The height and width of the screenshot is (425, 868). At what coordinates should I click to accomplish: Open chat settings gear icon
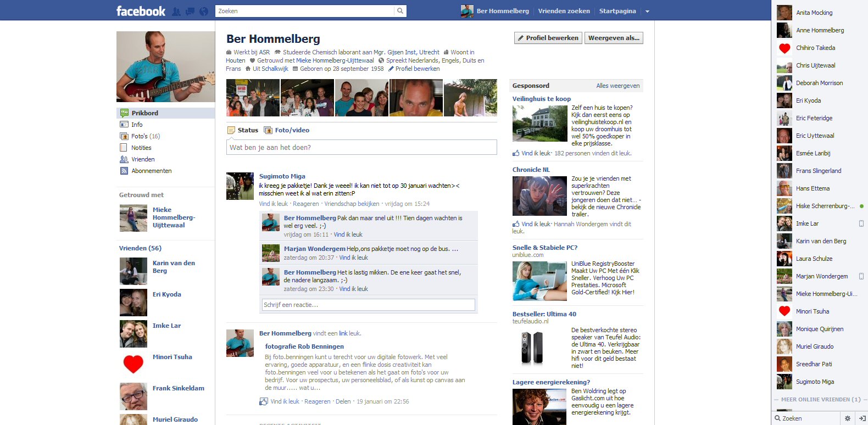(x=848, y=418)
